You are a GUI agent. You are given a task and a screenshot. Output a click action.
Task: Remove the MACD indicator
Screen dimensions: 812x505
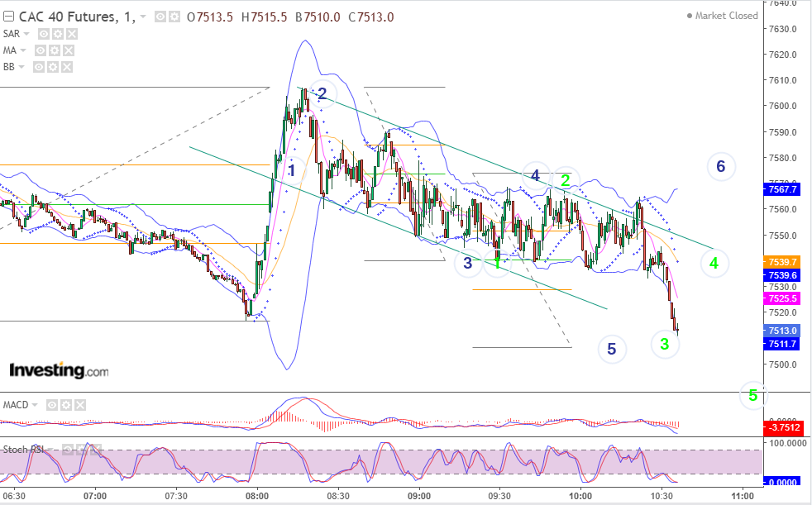click(79, 405)
